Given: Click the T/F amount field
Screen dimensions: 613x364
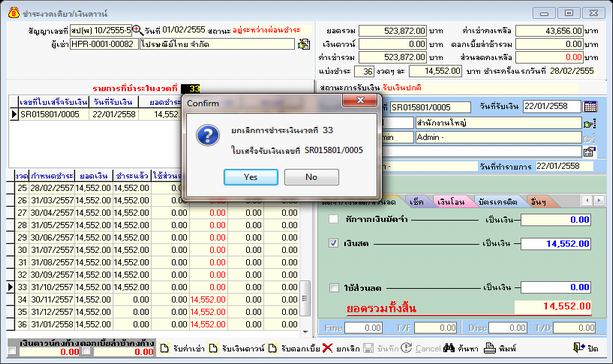Looking at the screenshot, I should [436, 328].
